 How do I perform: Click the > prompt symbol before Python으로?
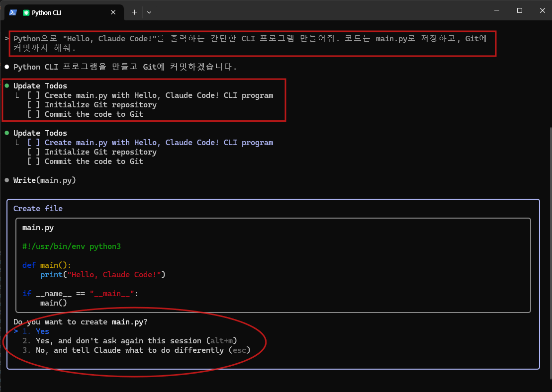7,38
